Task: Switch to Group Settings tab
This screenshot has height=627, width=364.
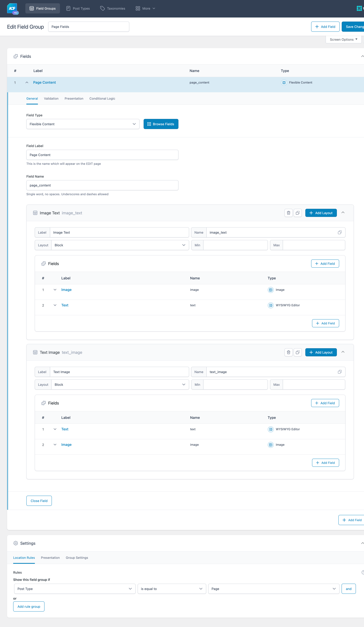Action: click(x=77, y=558)
